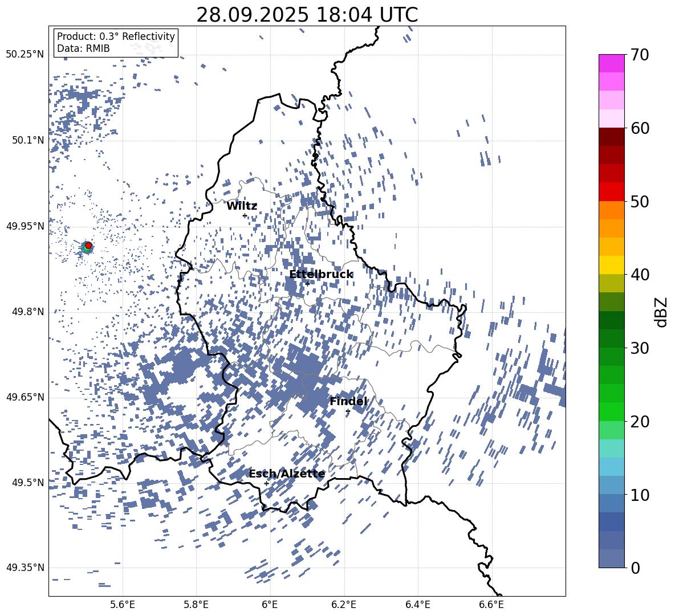Click the colorbar tick label 40
Screen dimensions: 675x616
point(640,275)
